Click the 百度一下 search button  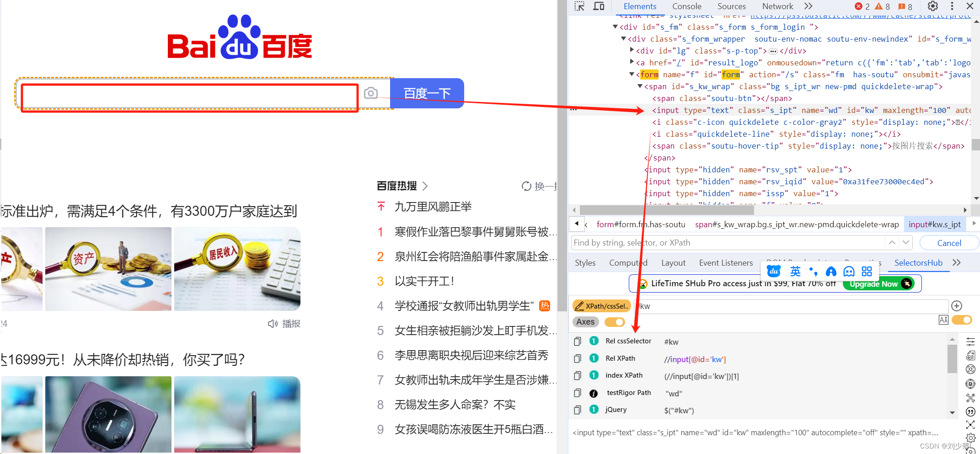point(427,93)
